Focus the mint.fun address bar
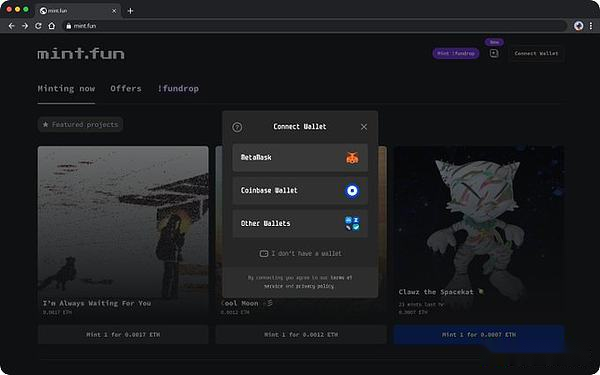Viewport: 600px width, 375px height. 315,26
